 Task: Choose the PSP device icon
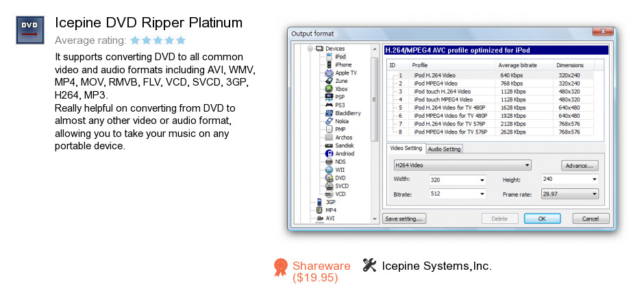329,97
